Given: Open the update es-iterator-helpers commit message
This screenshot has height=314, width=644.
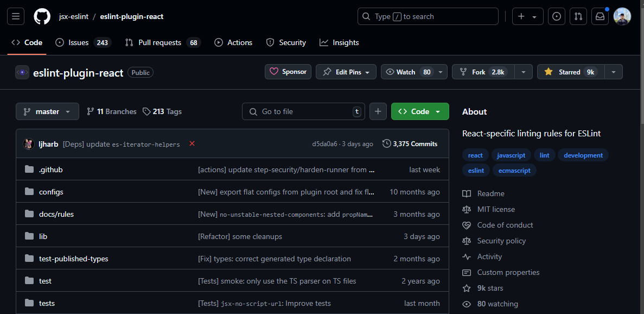Looking at the screenshot, I should [121, 145].
